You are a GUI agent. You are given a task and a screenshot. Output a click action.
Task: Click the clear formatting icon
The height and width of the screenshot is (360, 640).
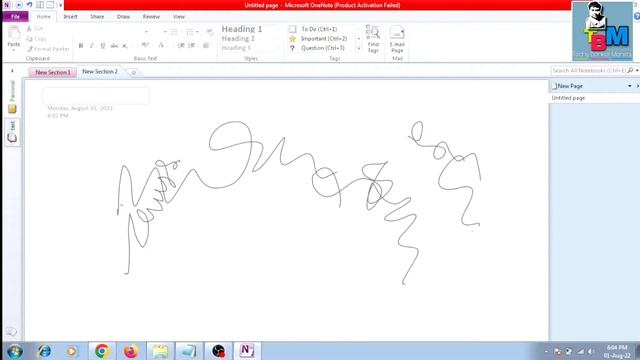click(209, 32)
